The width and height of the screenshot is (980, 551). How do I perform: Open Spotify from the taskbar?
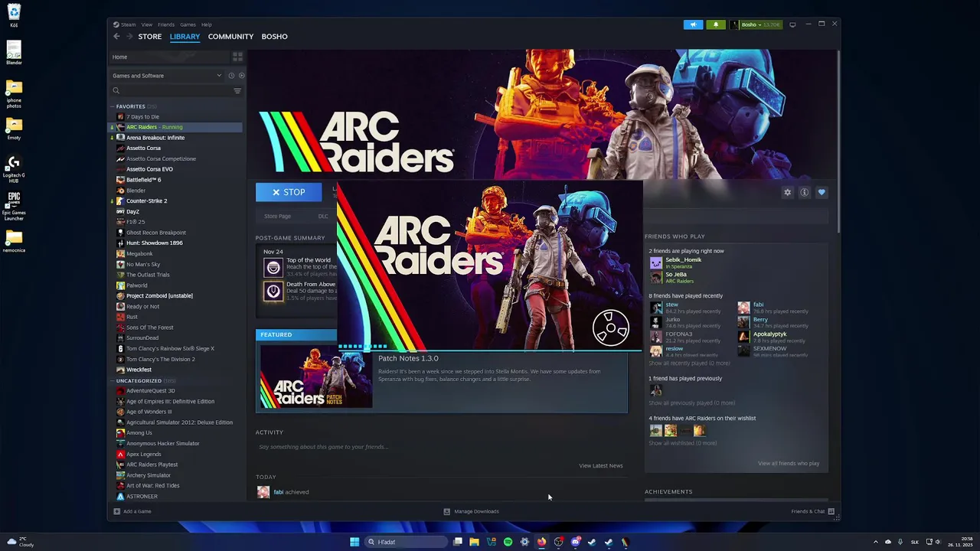pyautogui.click(x=508, y=542)
